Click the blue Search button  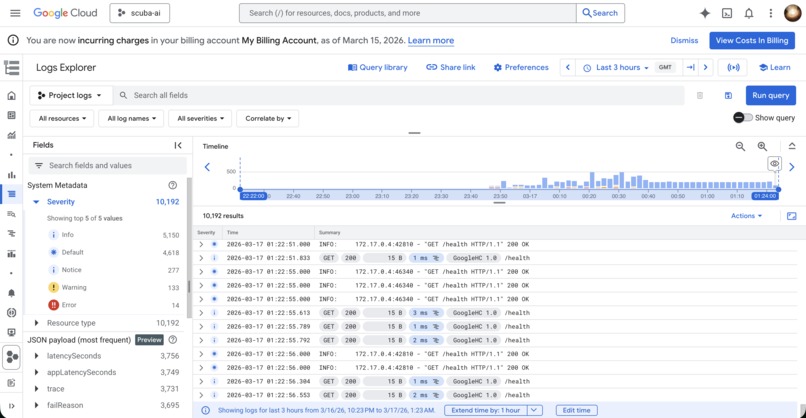click(x=600, y=13)
